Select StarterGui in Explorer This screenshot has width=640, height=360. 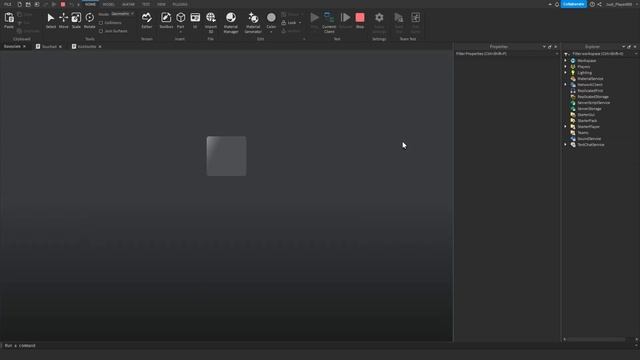click(x=586, y=115)
